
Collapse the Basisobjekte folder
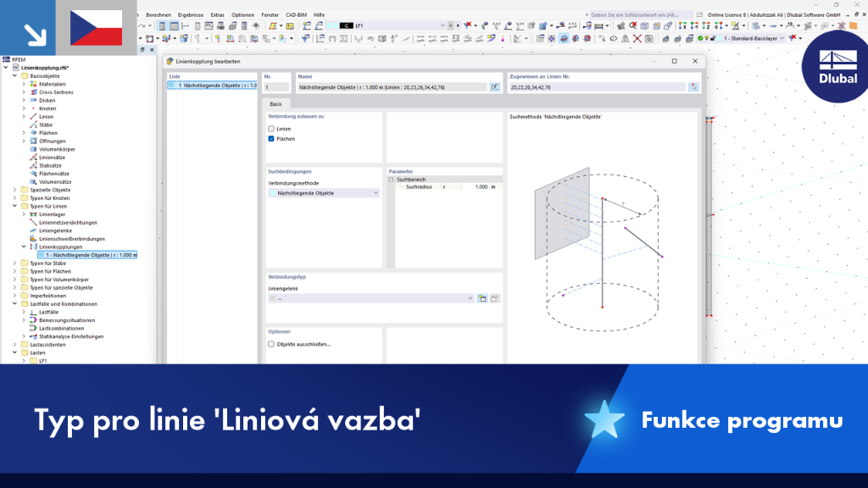(x=15, y=75)
